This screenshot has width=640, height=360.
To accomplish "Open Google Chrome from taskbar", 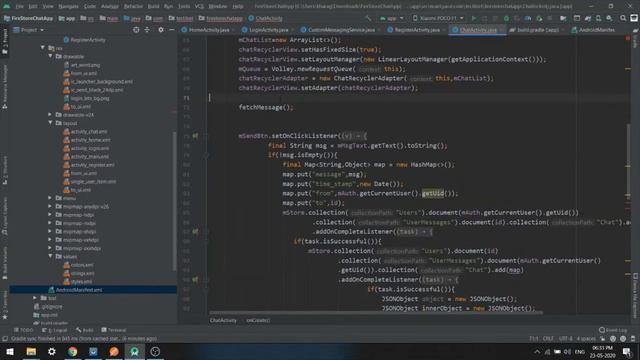I will pyautogui.click(x=73, y=351).
